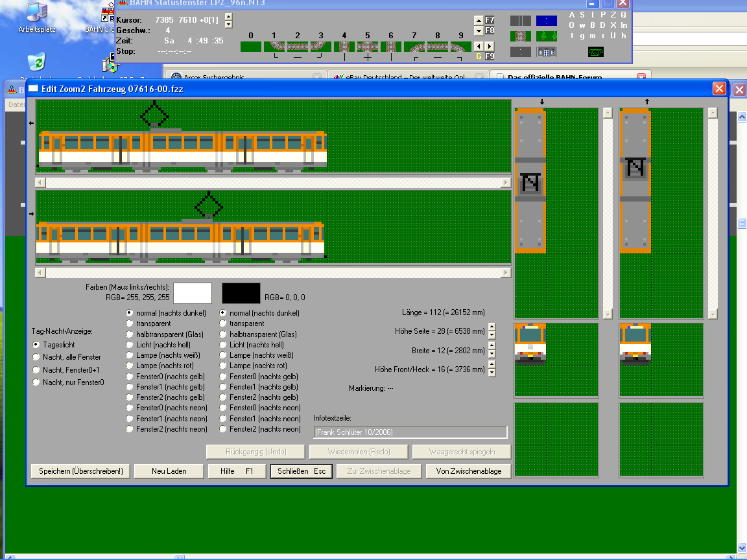Open the Arbeitsplatz desktop icon
The width and height of the screenshot is (747, 560).
37,18
